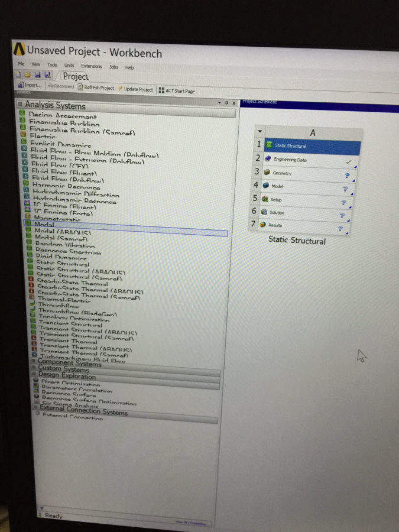Close the Toolbox panel with x
Image resolution: width=399 pixels, height=532 pixels.
(x=233, y=103)
